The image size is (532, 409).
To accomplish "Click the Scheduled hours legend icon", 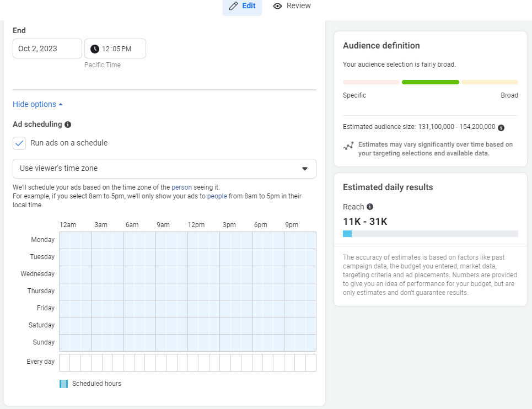I will pos(62,383).
